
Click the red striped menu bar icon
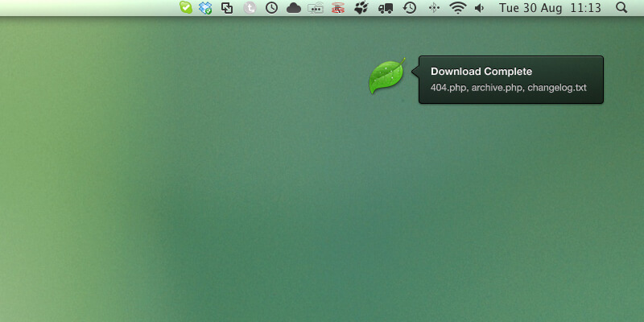[x=338, y=8]
